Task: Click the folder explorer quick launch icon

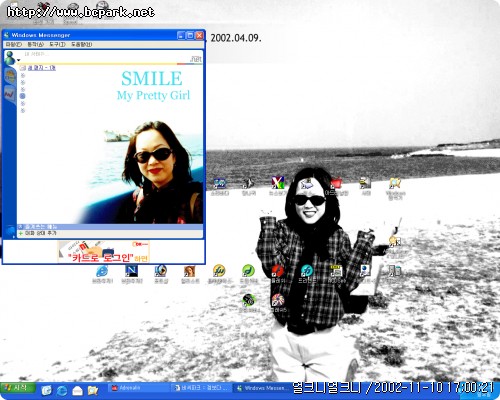Action: coord(93,390)
